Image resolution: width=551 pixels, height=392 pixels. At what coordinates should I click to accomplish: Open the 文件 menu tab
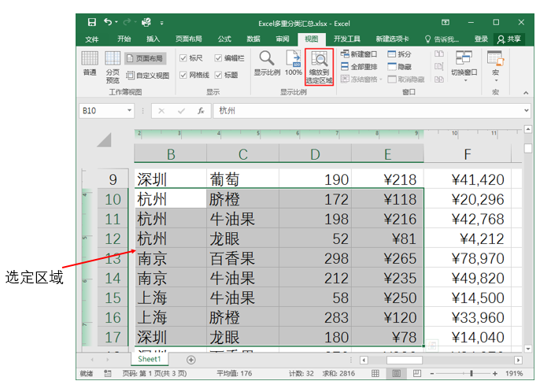[x=92, y=39]
